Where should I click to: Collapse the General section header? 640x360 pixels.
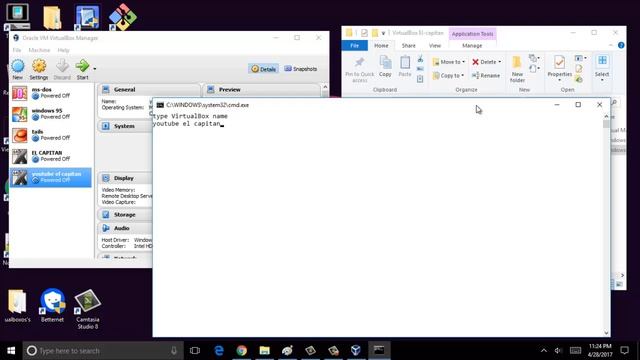149,89
